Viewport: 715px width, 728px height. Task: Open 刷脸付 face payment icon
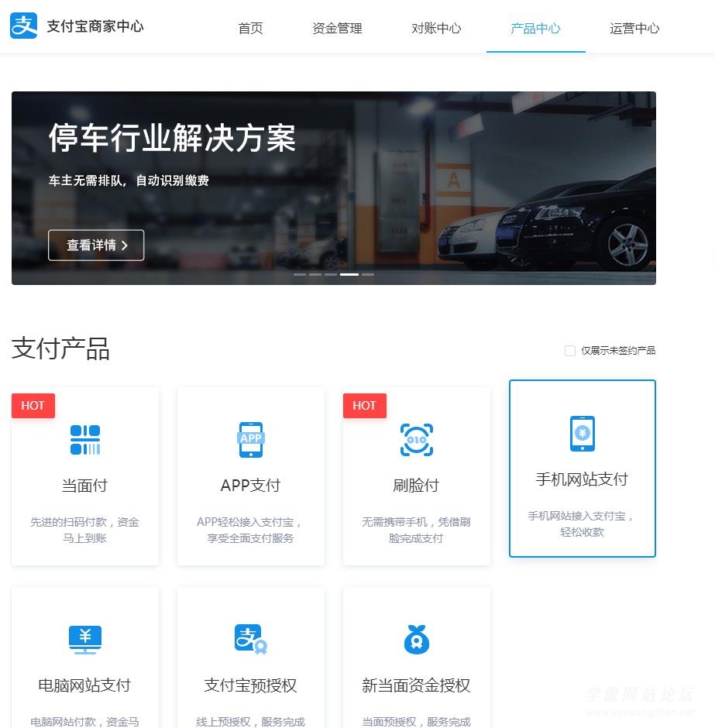(x=417, y=439)
